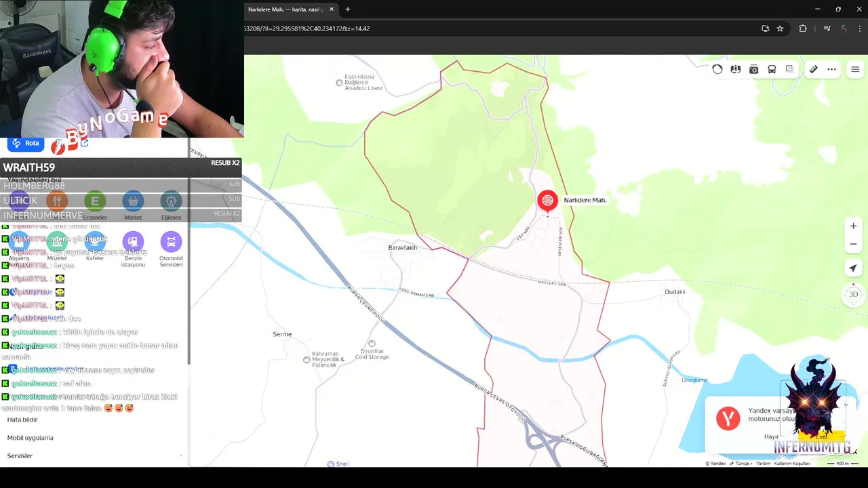Open the browser three-dot menu
Screen dimensions: 868x488
tap(861, 28)
